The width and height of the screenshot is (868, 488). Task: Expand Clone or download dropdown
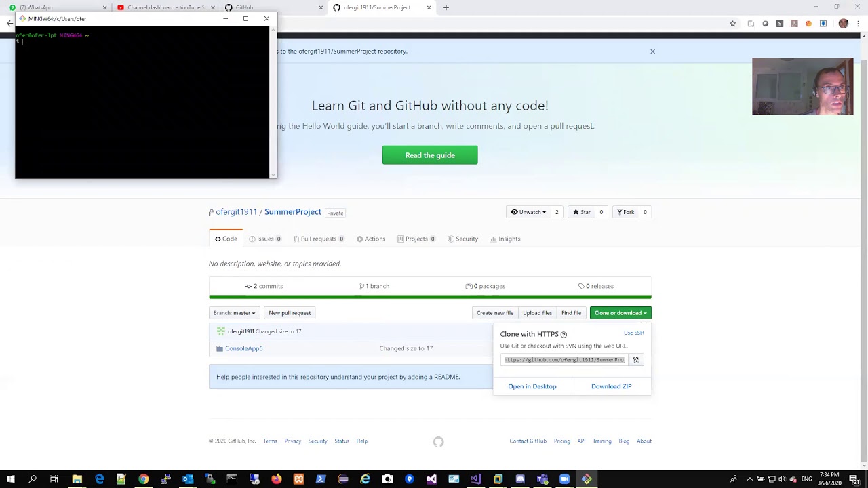pyautogui.click(x=620, y=313)
